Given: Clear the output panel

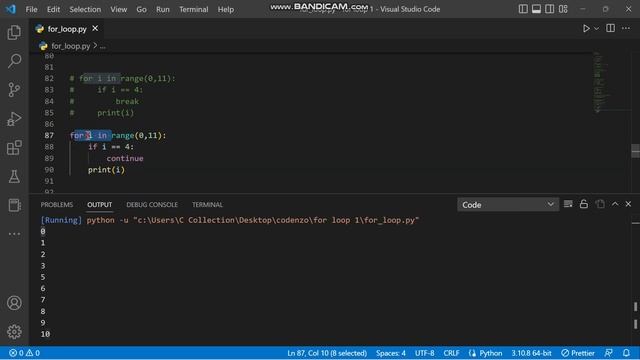Looking at the screenshot, I should click(568, 204).
